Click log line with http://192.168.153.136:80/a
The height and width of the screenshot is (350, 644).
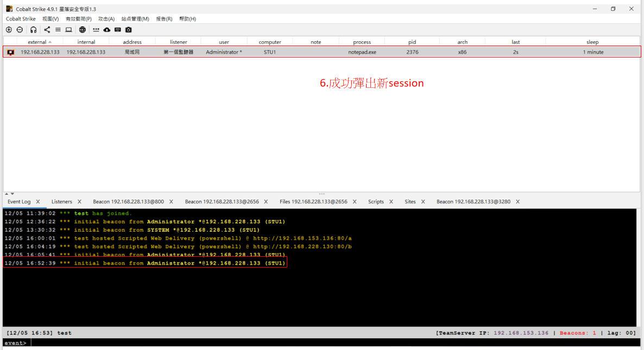click(178, 238)
